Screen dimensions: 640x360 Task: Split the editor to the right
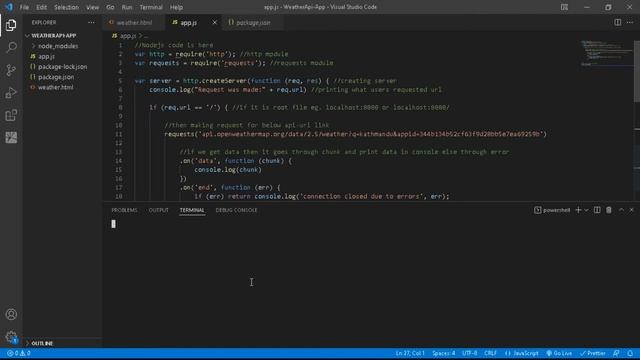tap(618, 22)
